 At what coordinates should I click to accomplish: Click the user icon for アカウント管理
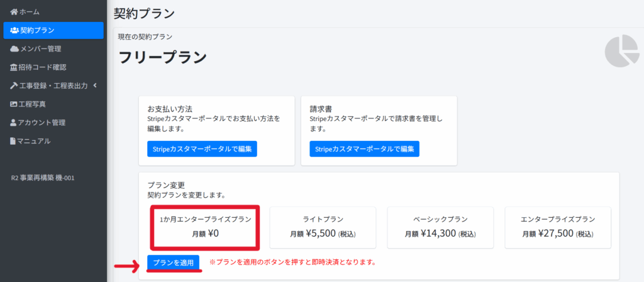13,123
